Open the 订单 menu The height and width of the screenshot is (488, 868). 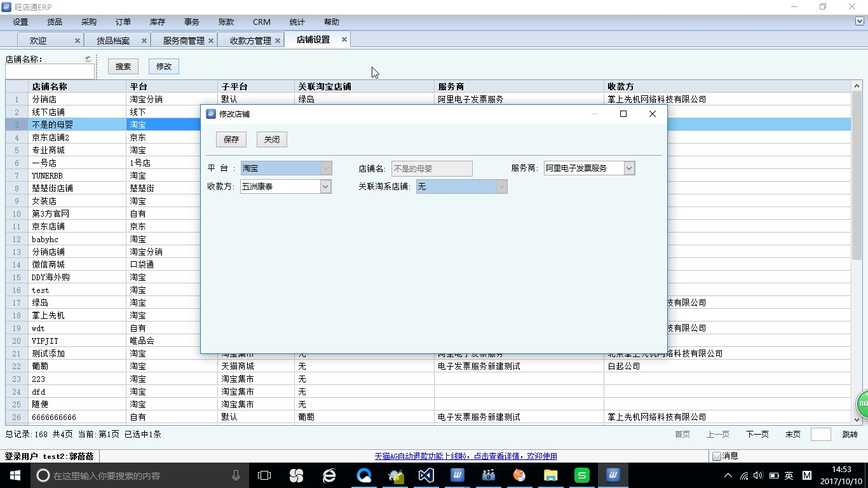tap(123, 22)
